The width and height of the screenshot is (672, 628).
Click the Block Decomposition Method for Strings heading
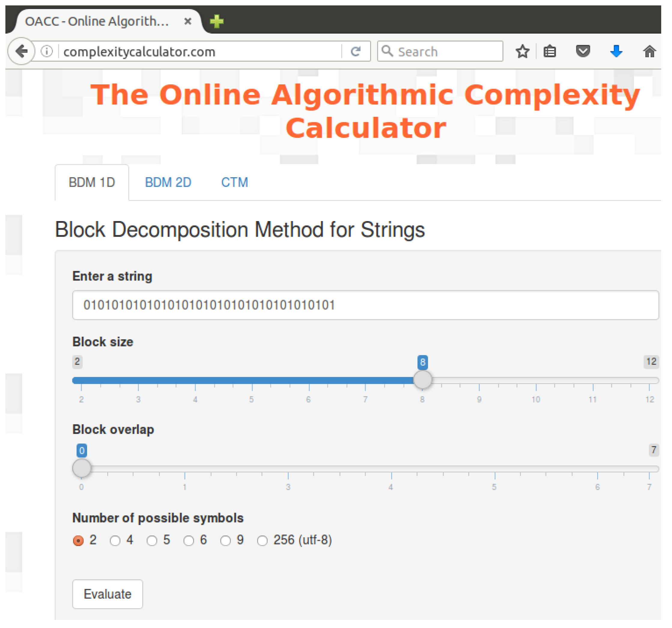point(240,230)
